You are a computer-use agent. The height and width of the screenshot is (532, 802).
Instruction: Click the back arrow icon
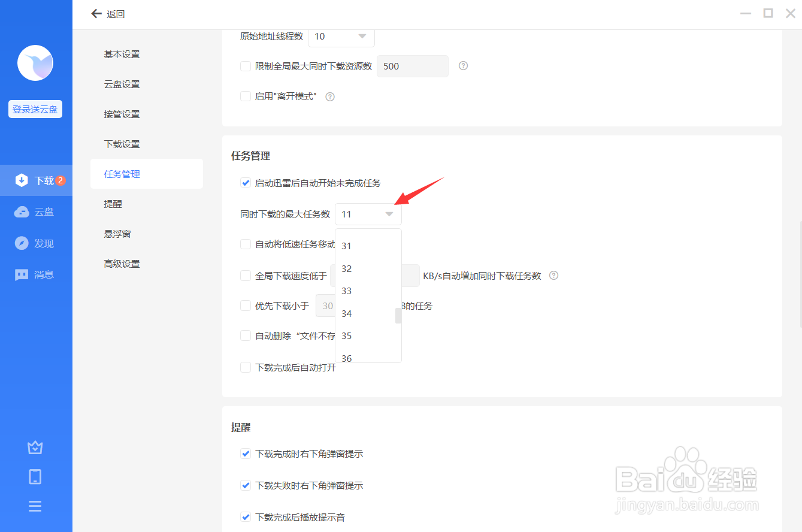(96, 14)
